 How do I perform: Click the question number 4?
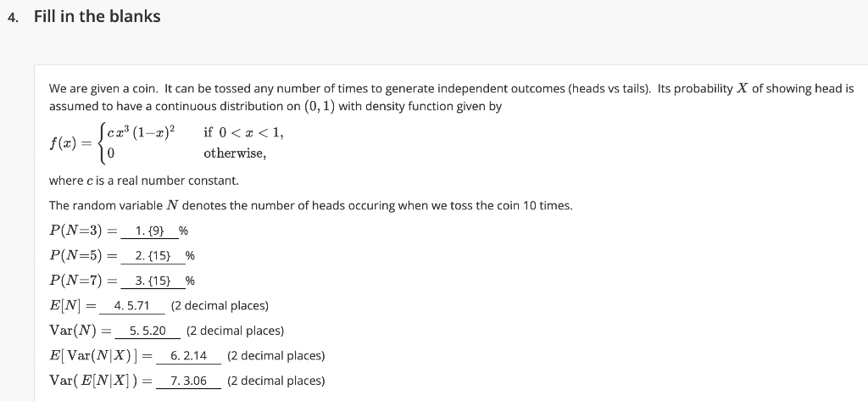pos(14,17)
